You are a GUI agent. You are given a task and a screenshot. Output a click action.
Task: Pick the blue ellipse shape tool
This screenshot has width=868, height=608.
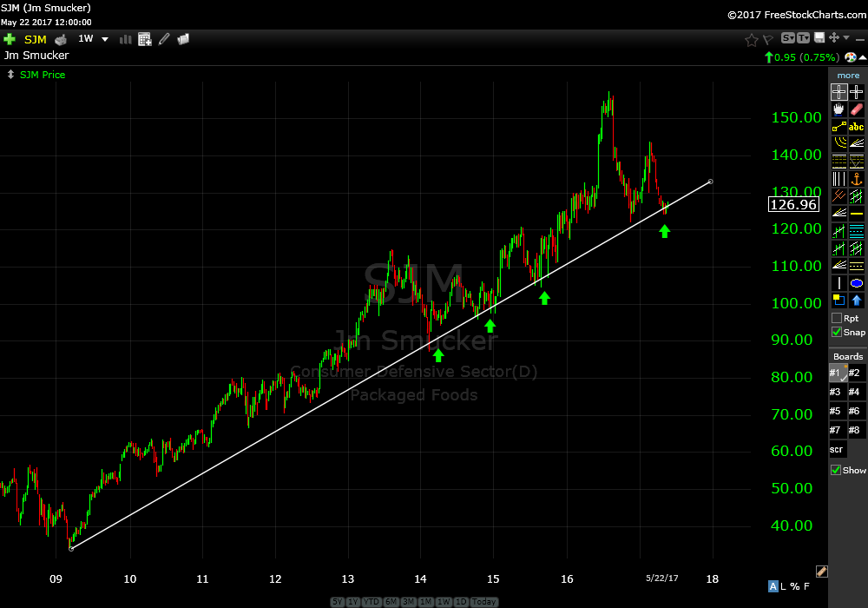click(x=857, y=283)
